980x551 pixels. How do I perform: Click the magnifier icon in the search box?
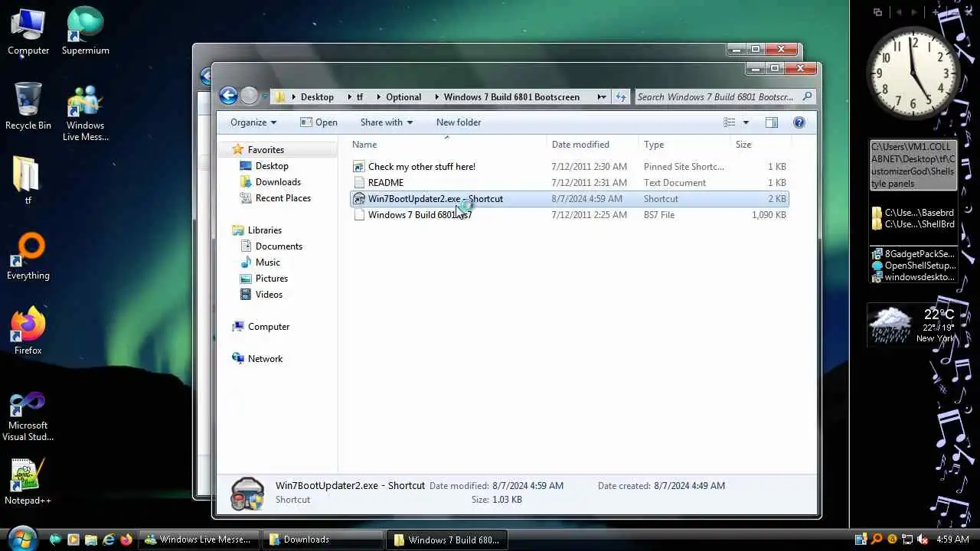tap(807, 96)
